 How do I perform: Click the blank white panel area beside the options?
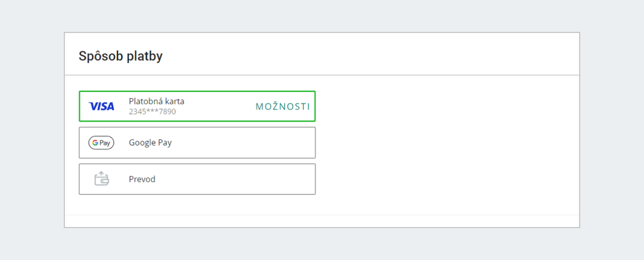click(445, 145)
